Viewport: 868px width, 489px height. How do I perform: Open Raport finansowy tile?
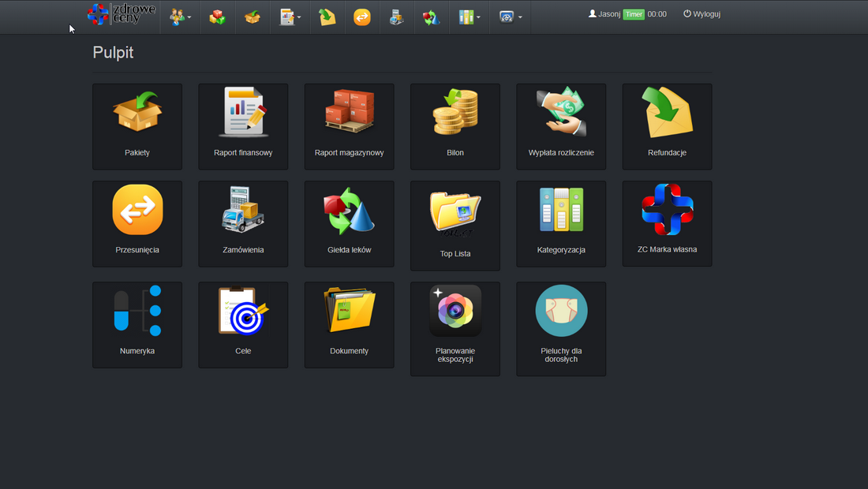243,126
